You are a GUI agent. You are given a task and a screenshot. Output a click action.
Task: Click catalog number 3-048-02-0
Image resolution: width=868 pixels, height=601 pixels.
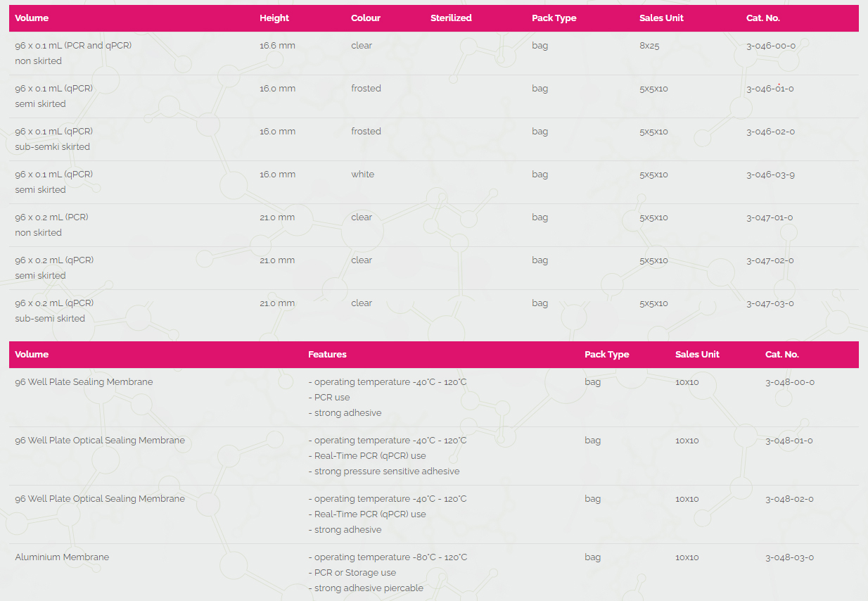pos(789,499)
